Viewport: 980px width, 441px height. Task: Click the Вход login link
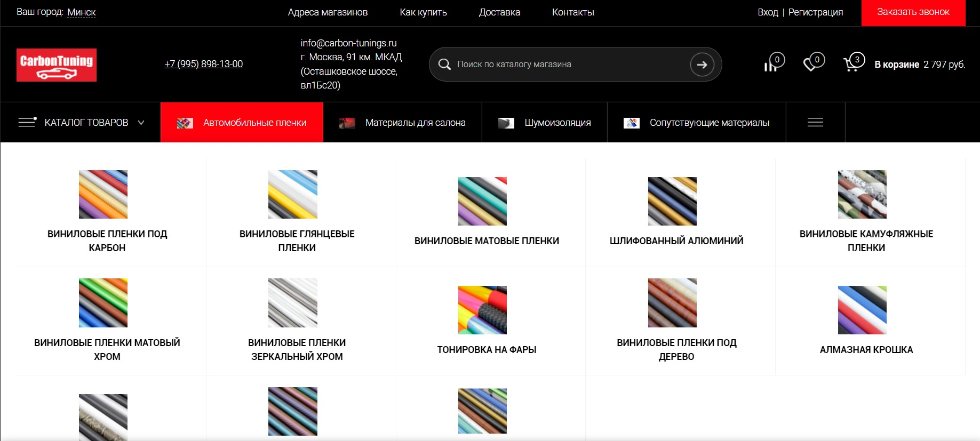point(768,12)
